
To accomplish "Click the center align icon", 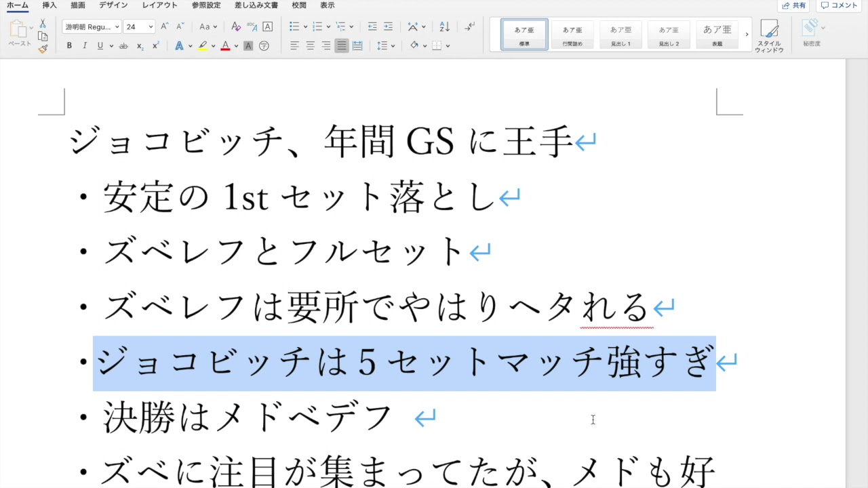I will [310, 46].
